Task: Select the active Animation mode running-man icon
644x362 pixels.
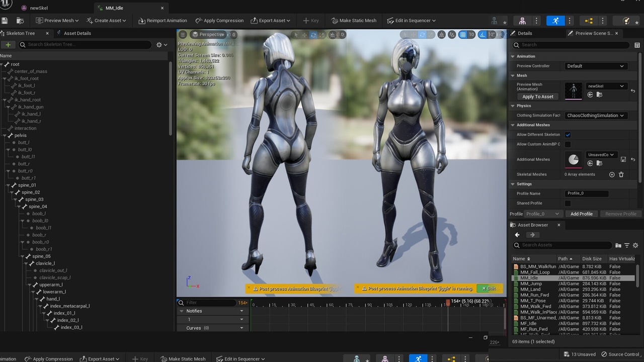Action: tap(555, 21)
